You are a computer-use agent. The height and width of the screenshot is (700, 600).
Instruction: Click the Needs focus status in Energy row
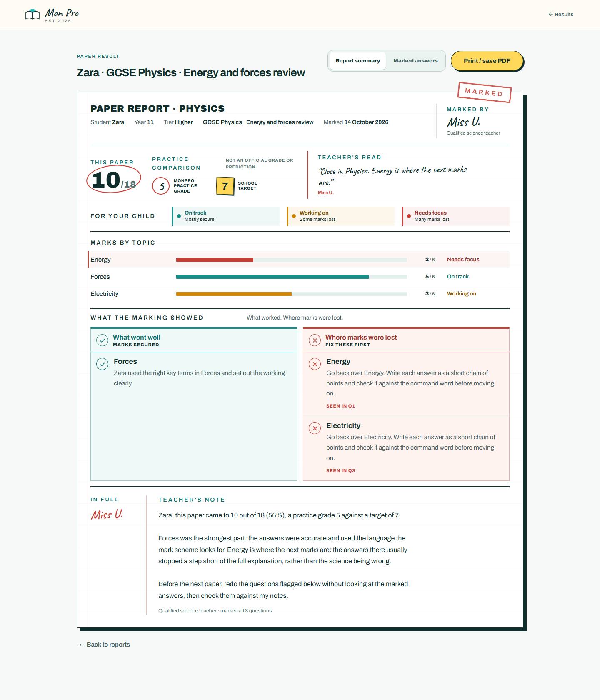pos(463,259)
